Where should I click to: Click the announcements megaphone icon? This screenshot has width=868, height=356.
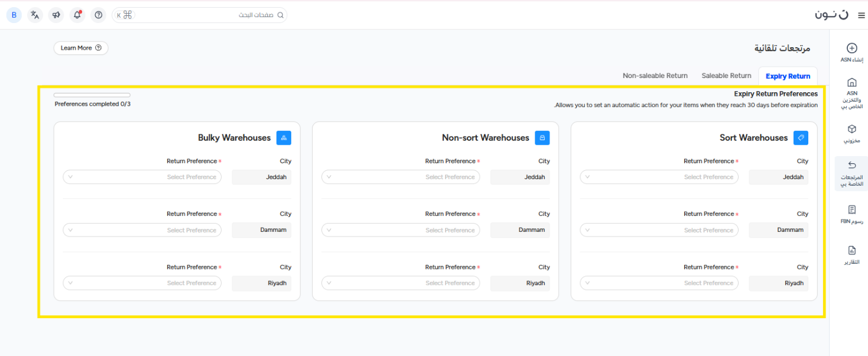pos(56,15)
